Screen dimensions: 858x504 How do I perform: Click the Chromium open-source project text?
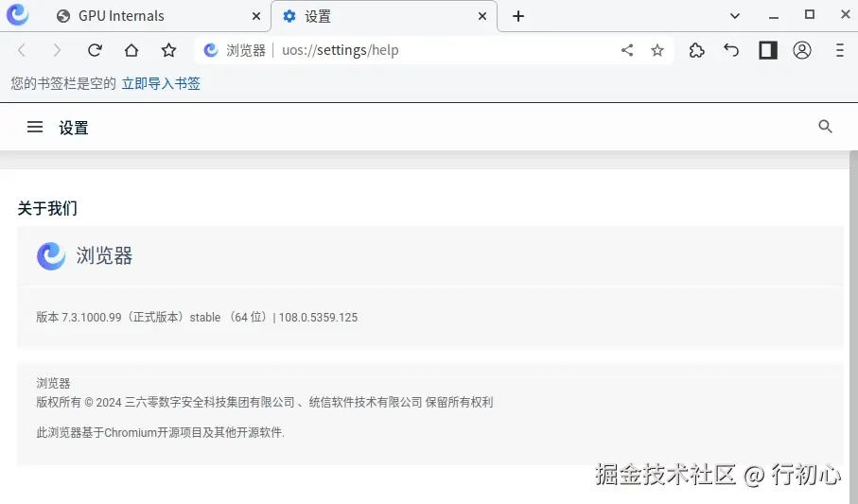tap(160, 432)
